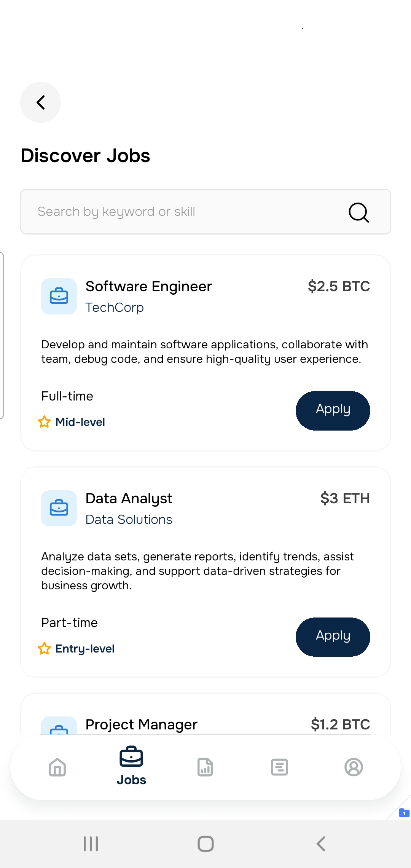Select the Jobs tab

(131, 766)
